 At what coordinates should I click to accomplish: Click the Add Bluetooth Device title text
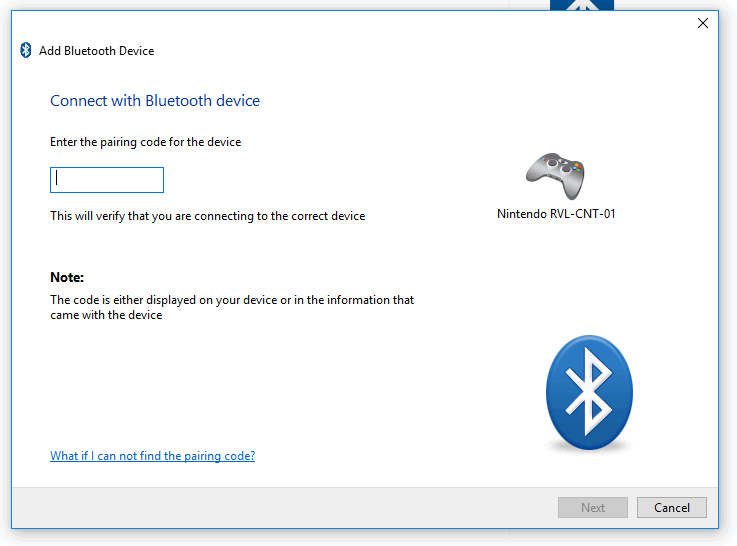[x=96, y=51]
